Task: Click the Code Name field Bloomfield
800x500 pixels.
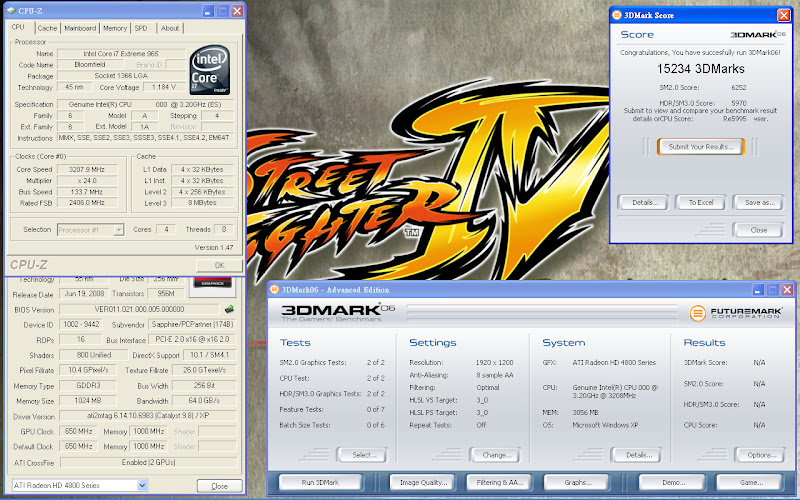Action: (90, 65)
